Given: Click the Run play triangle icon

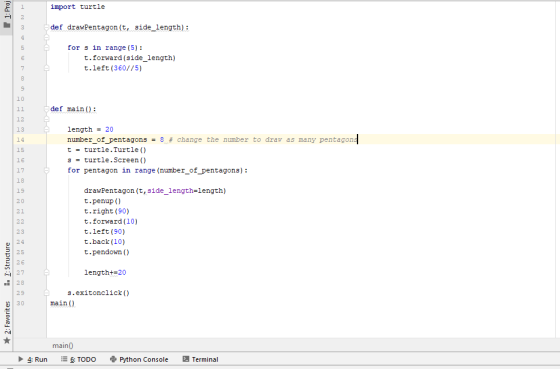Looking at the screenshot, I should [x=21, y=359].
